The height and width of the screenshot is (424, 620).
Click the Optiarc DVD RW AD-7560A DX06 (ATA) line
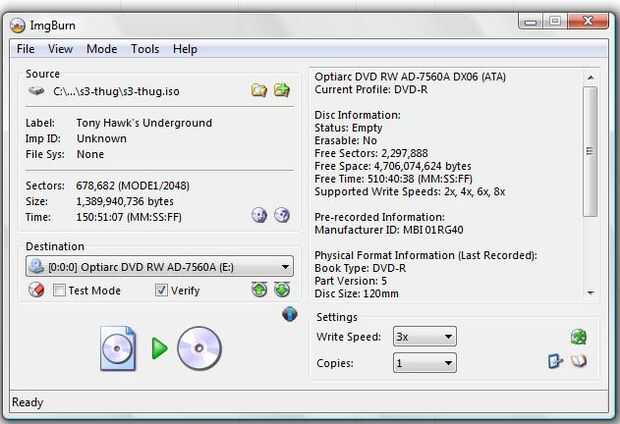[x=410, y=77]
